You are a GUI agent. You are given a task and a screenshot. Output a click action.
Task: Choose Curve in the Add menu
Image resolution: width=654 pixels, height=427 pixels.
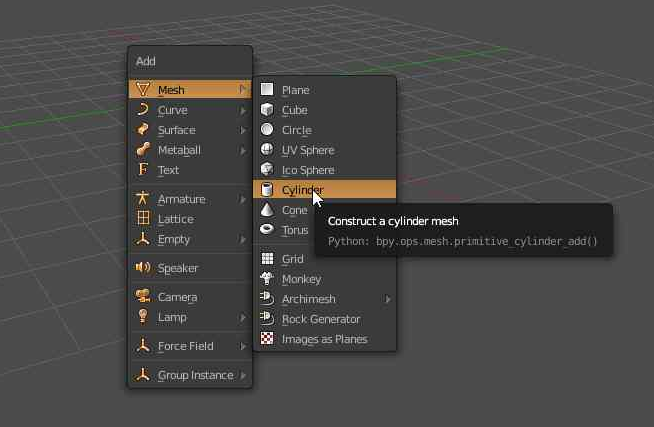coord(190,110)
